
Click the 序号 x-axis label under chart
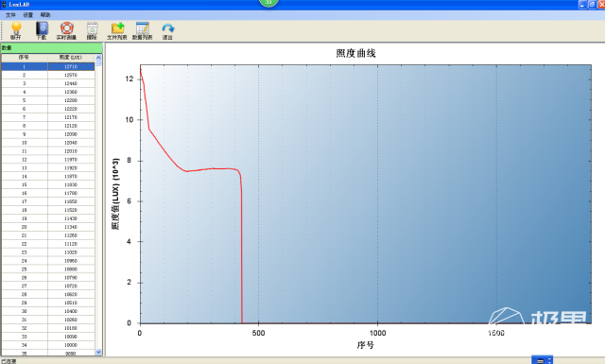coord(366,345)
